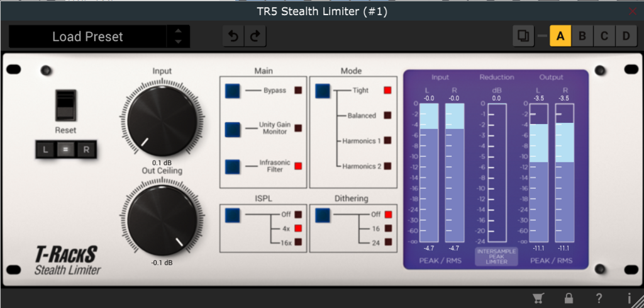Cycle the Mode blue selector button
Image resolution: width=644 pixels, height=308 pixels.
tap(323, 91)
